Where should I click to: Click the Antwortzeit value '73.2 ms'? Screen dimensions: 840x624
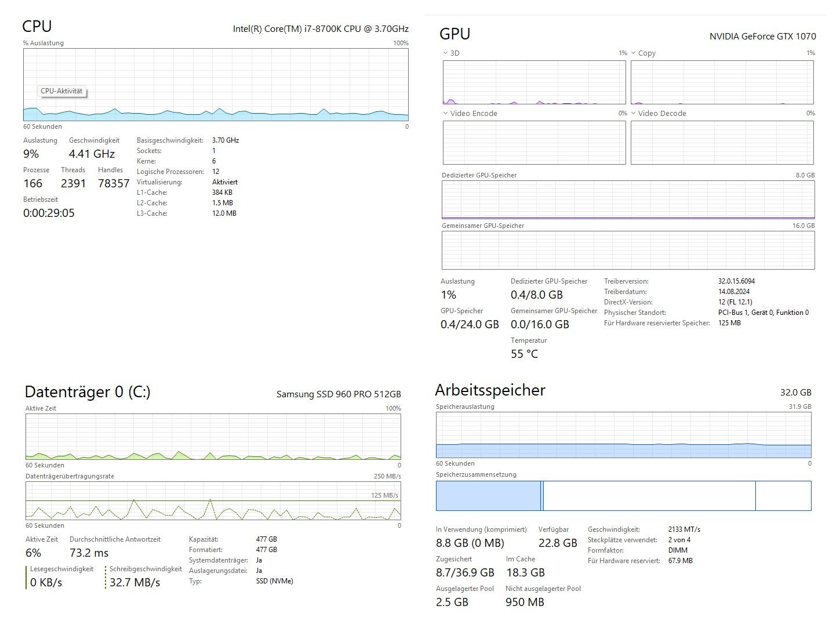[89, 553]
